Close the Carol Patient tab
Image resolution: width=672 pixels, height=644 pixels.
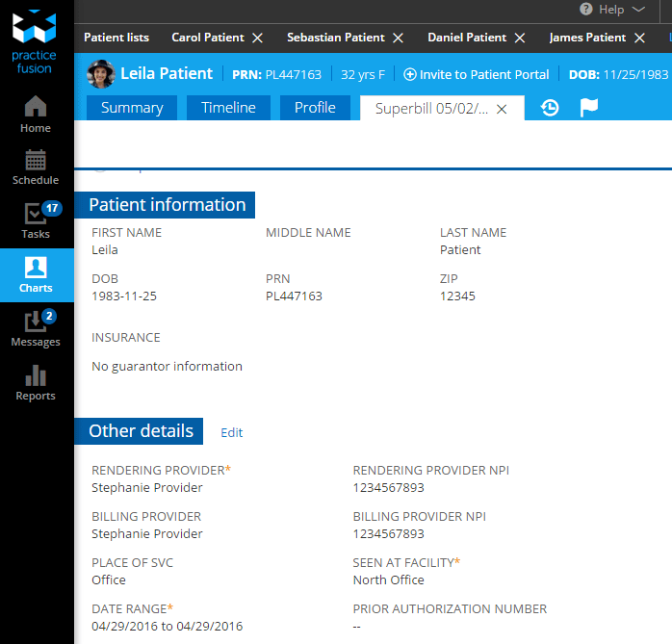(257, 39)
